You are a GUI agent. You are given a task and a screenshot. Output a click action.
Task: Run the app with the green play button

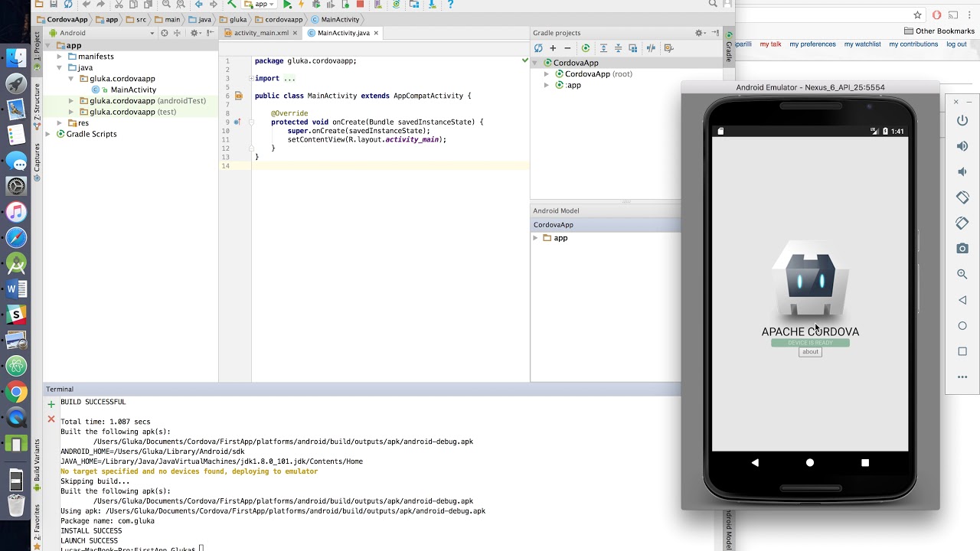point(287,4)
